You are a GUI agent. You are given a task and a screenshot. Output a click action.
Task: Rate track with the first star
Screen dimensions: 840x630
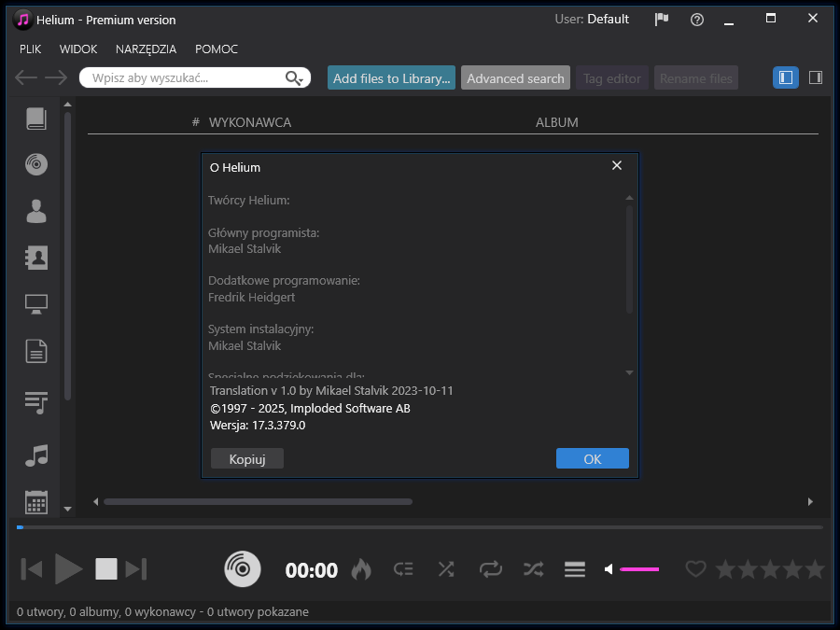[x=725, y=569]
